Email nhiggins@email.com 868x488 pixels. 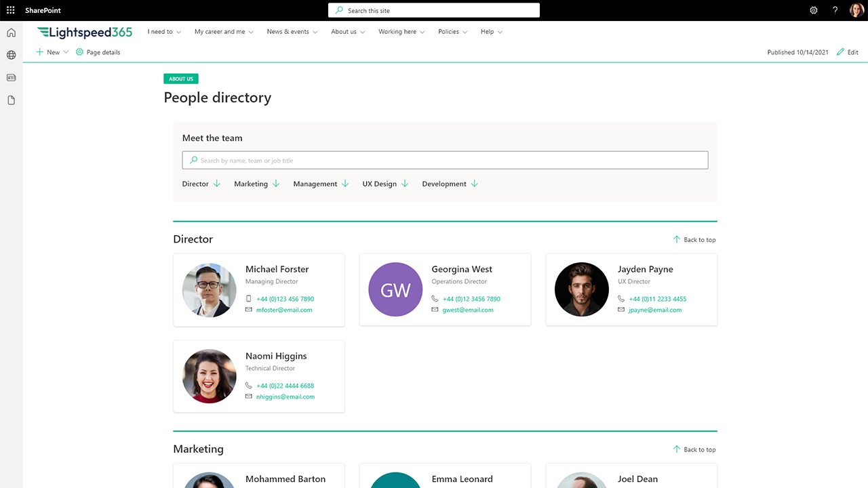(285, 396)
